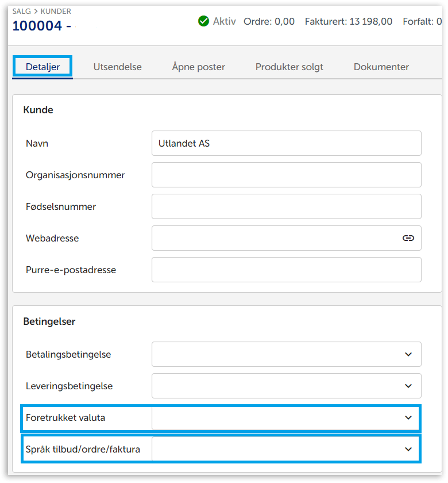Select the Produkter solgt tab
The image size is (448, 483).
coord(289,67)
